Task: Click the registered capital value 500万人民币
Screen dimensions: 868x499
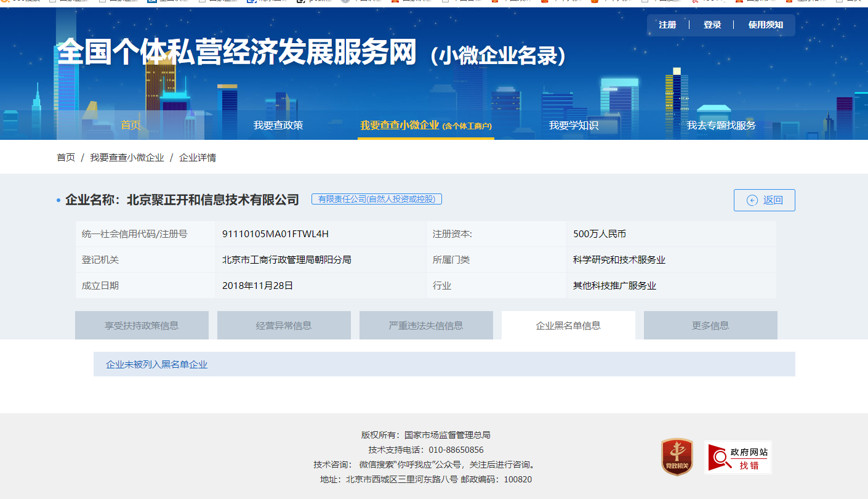Action: [600, 234]
